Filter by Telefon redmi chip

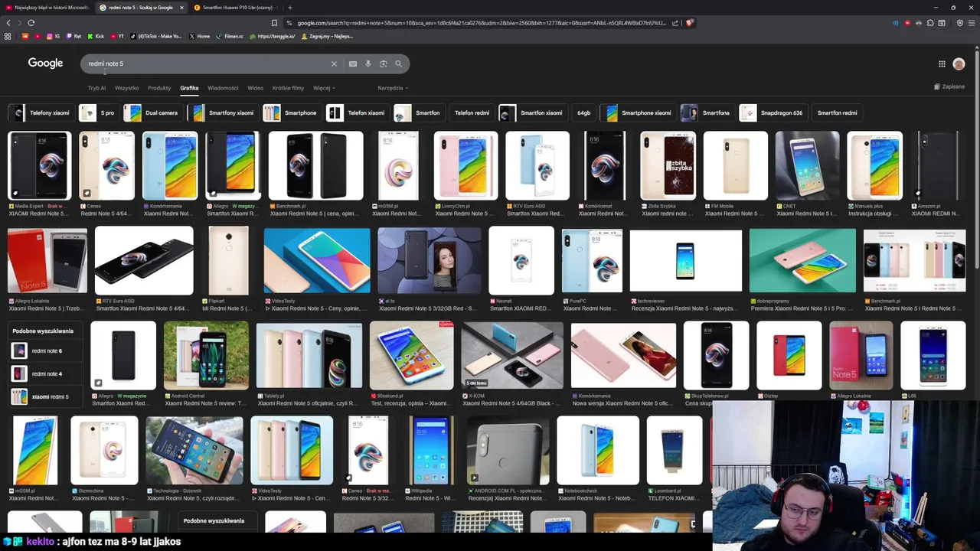pyautogui.click(x=472, y=113)
